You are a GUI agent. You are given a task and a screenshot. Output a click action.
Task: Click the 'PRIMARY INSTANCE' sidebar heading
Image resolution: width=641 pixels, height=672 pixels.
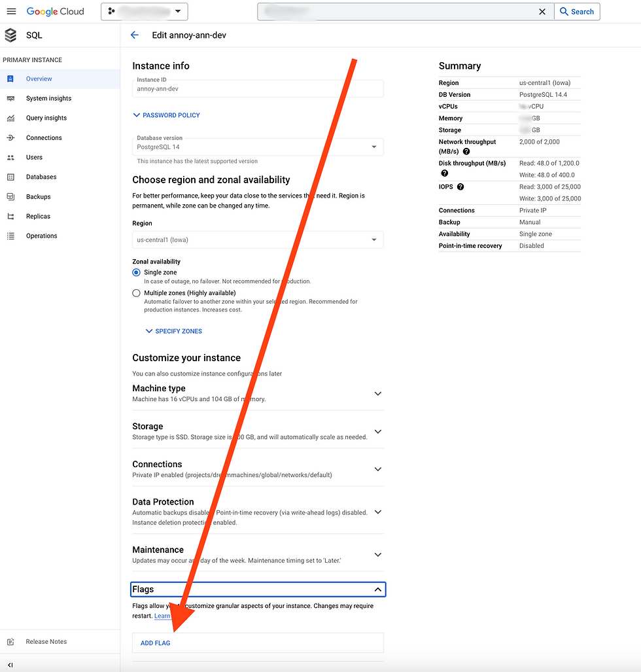pos(33,60)
